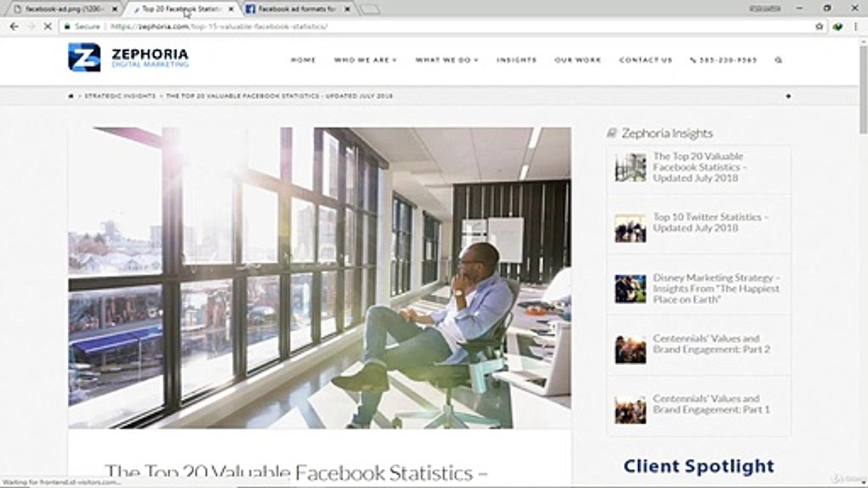Click the Top 20 Valuable Facebook Statistics breadcrumb
Viewport: 868px width, 488px height.
(x=279, y=96)
